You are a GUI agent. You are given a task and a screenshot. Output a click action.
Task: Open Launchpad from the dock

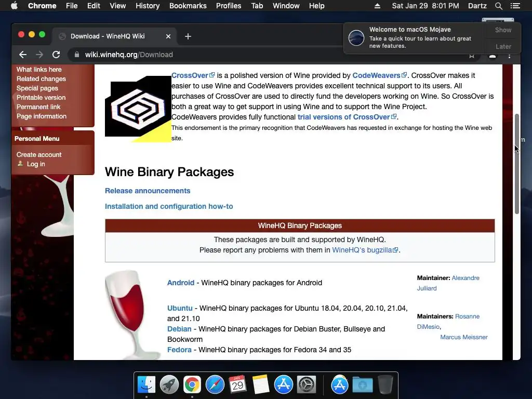pos(169,385)
